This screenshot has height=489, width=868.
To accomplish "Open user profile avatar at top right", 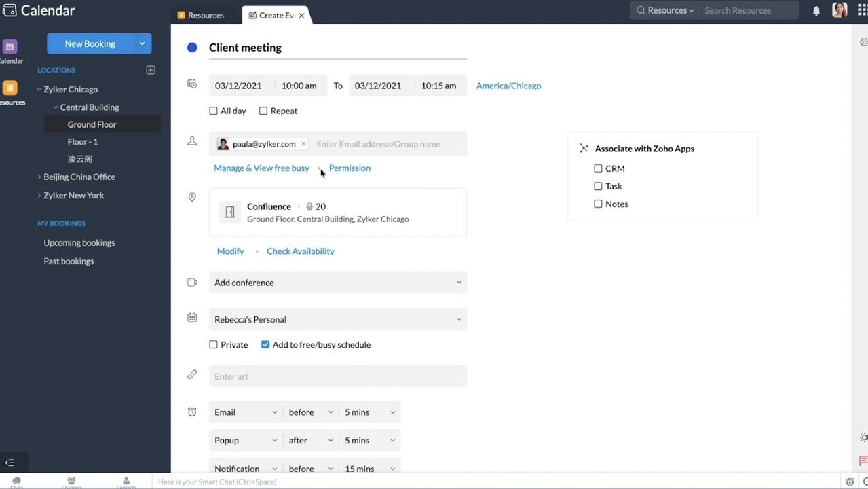I will pyautogui.click(x=839, y=11).
